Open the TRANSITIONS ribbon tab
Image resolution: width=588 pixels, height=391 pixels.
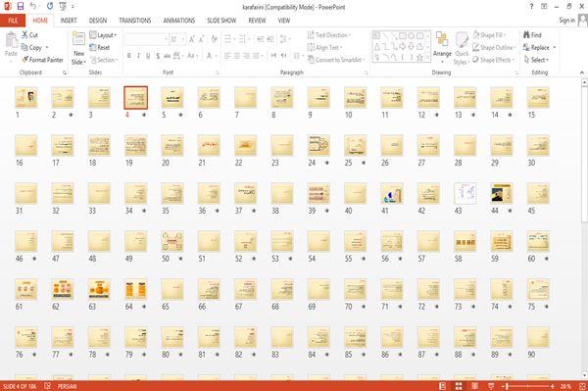135,21
